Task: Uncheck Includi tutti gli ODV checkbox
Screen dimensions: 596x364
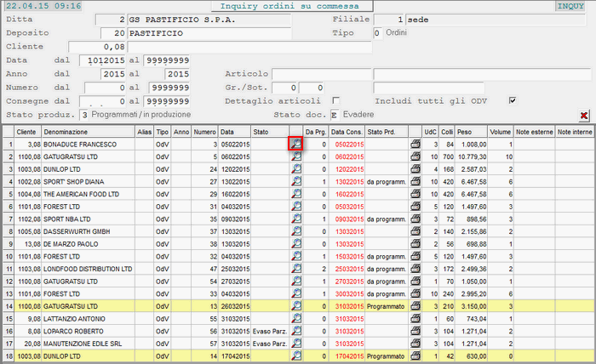Action: click(513, 100)
